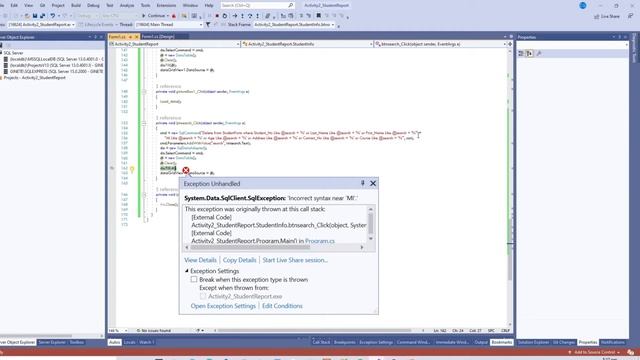The height and width of the screenshot is (360, 640).
Task: Click the Continue debugging button
Action: click(155, 16)
